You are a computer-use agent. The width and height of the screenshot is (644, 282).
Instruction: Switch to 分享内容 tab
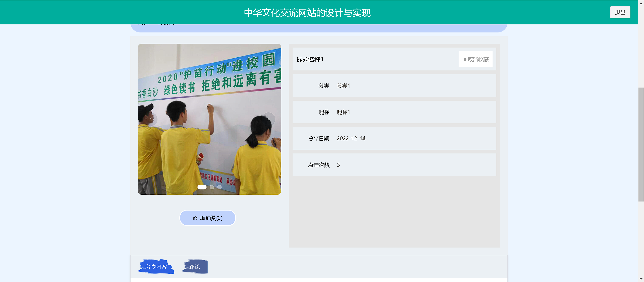156,267
